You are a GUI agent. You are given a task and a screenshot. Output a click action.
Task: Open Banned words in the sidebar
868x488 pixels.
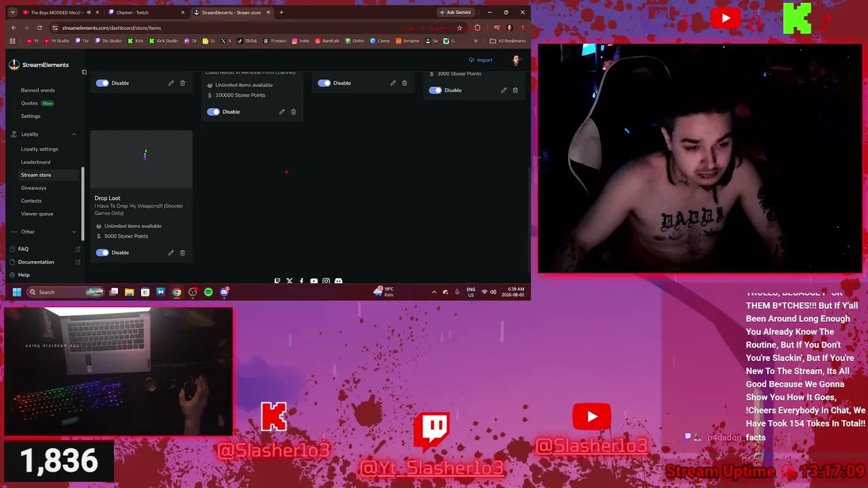(x=38, y=90)
